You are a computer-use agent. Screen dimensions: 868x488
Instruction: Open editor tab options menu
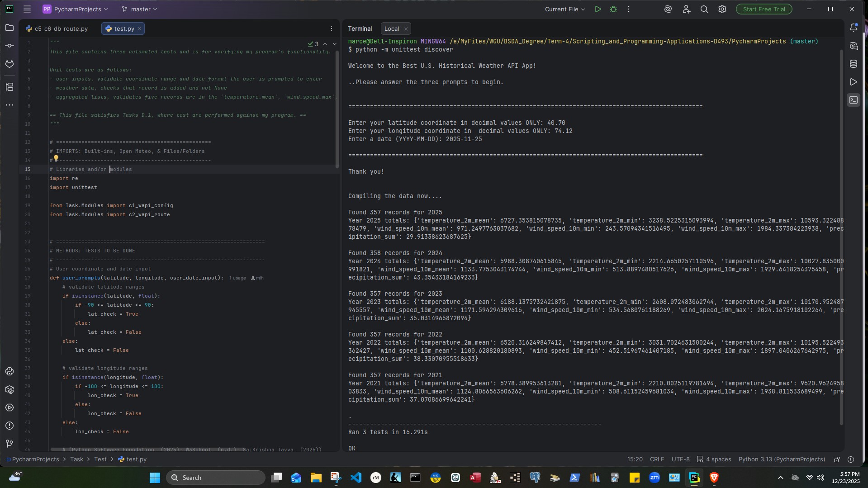[x=332, y=28]
